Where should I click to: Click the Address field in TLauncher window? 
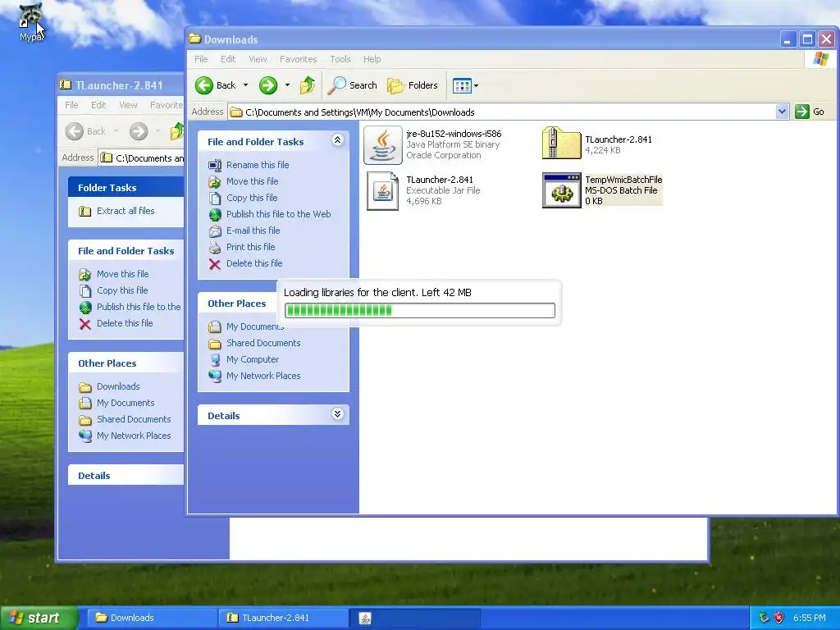click(x=142, y=158)
